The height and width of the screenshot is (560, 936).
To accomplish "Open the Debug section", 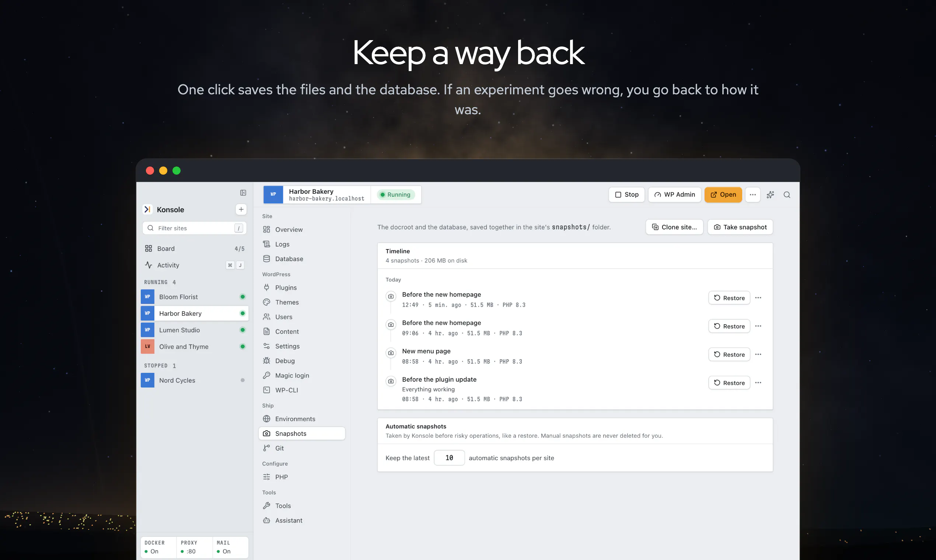I will point(301,361).
